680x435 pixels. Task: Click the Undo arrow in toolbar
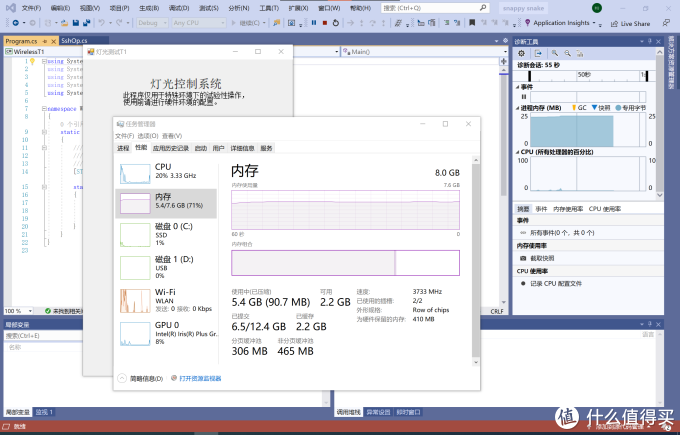click(101, 23)
